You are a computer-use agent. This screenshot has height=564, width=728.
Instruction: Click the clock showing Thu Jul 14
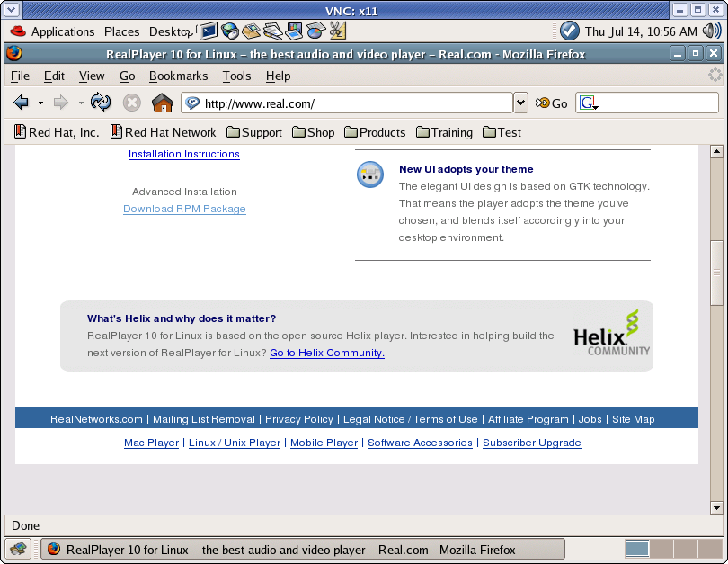[x=641, y=31]
